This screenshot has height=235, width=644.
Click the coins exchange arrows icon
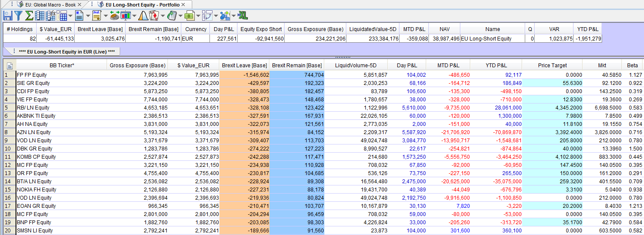tap(114, 16)
